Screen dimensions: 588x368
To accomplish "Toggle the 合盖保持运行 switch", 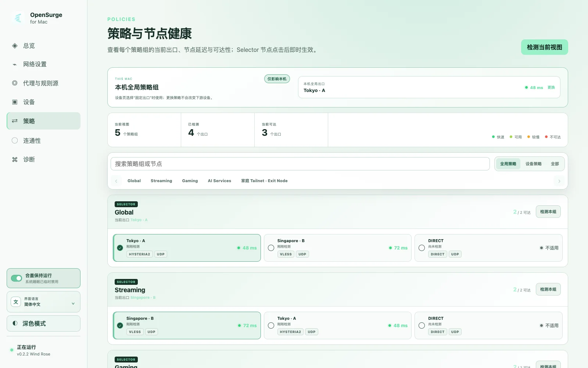I will pos(17,278).
